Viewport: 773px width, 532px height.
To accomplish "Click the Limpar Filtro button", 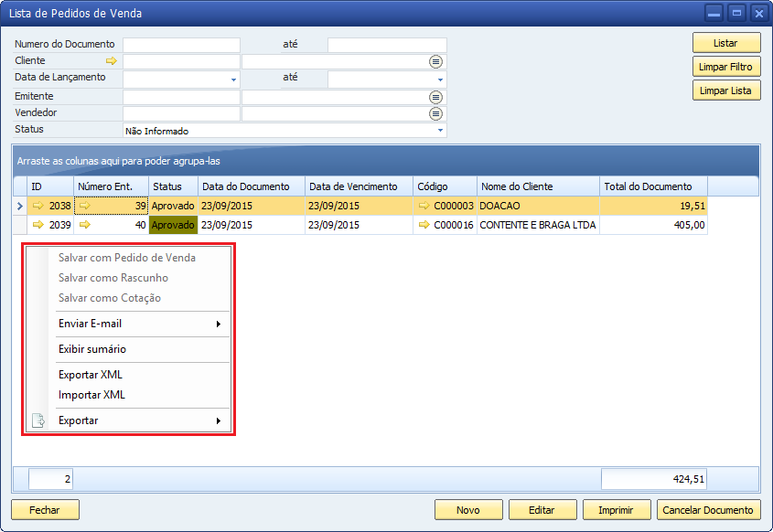I will pyautogui.click(x=726, y=67).
